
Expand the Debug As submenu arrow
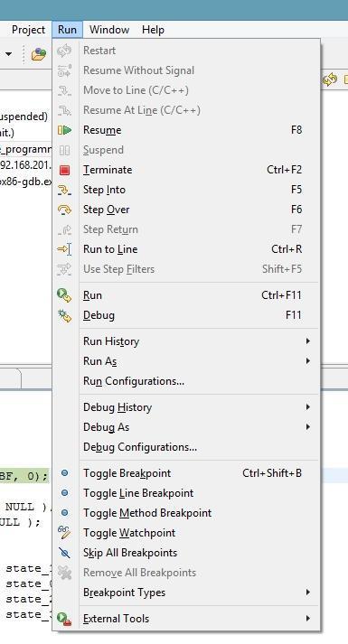[307, 427]
